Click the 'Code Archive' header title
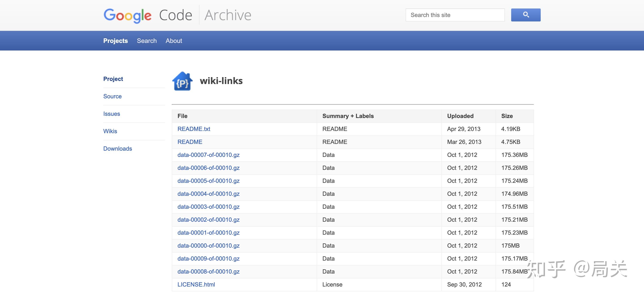The image size is (644, 295). pos(205,15)
